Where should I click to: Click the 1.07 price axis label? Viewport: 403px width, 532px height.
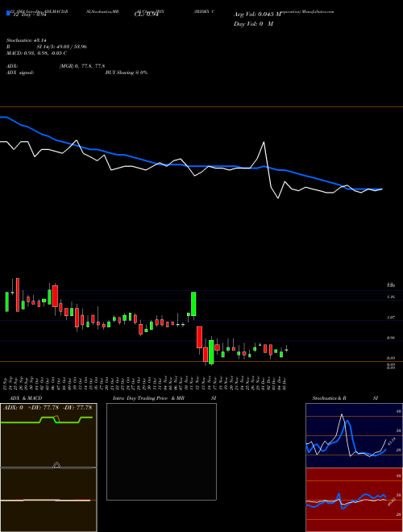point(390,318)
